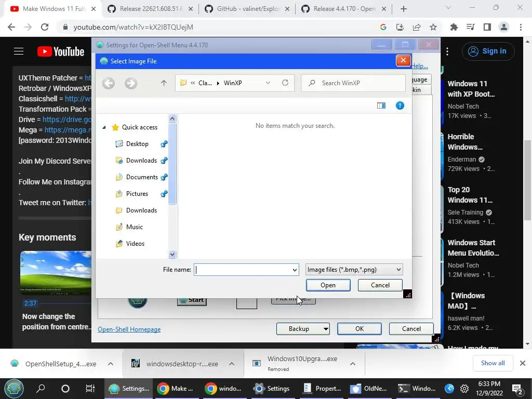This screenshot has width=532, height=399.
Task: Switch to the Release 22621.608.51 tab
Action: point(150,9)
